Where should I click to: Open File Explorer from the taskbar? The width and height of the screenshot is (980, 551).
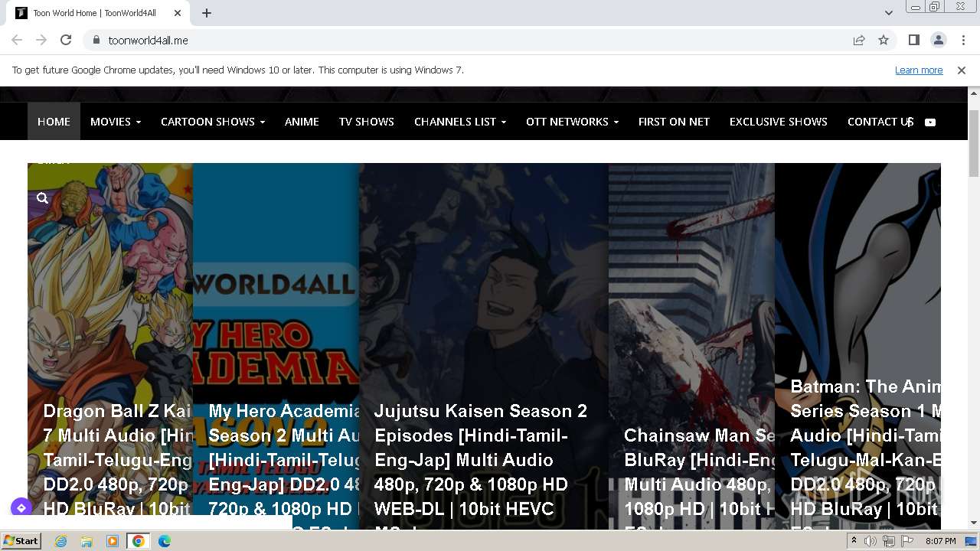(x=87, y=541)
